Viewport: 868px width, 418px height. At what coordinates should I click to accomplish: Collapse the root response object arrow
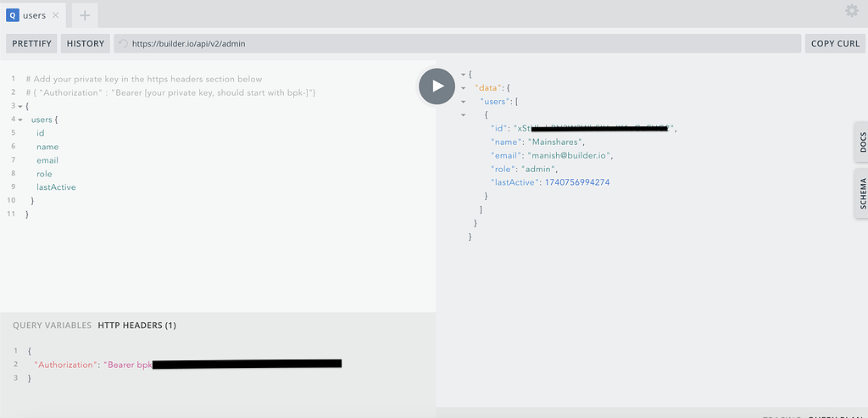tap(464, 74)
